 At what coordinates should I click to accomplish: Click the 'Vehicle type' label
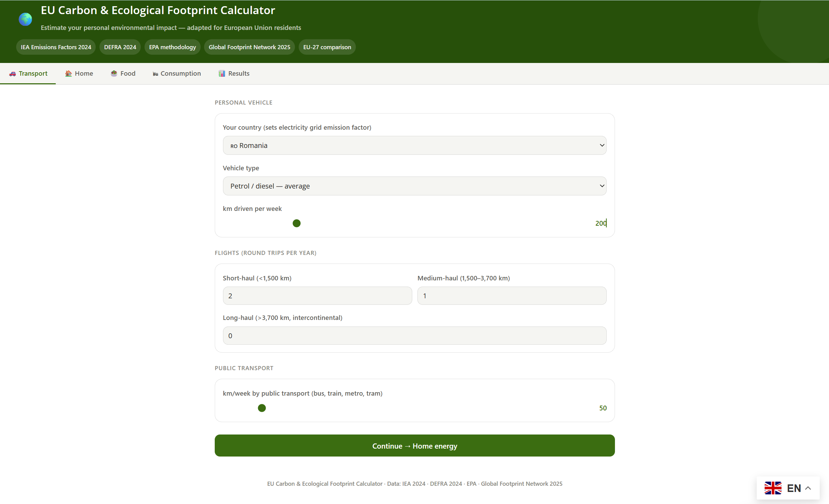tap(241, 168)
